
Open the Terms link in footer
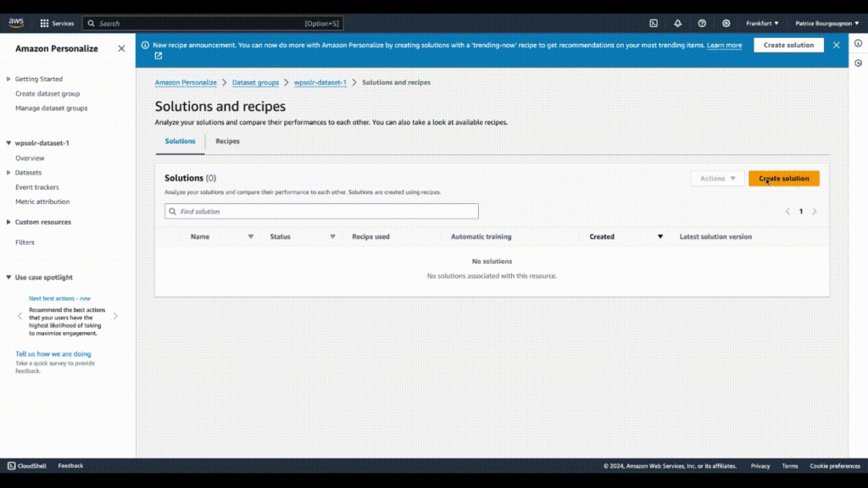coord(790,466)
